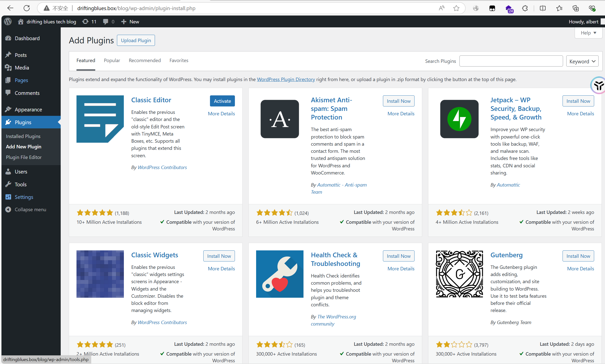Open the read aloud icon in the address bar
Viewport: 605px width, 364px height.
click(x=441, y=8)
